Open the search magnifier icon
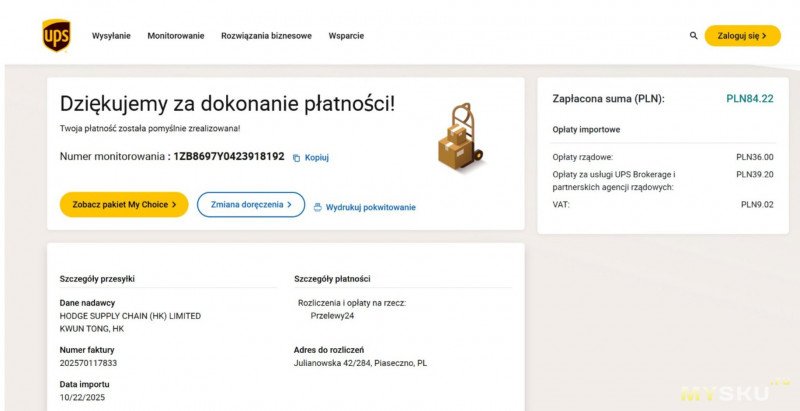800x411 pixels. coord(694,35)
